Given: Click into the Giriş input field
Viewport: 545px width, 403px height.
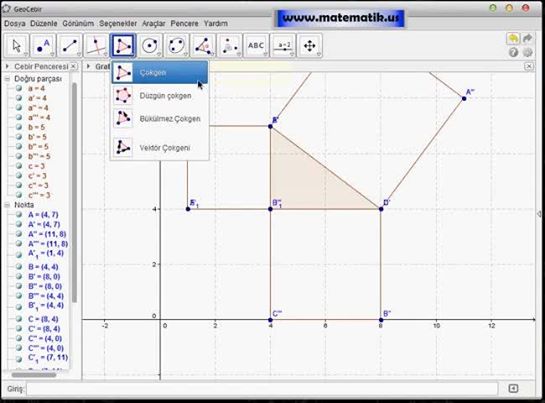Looking at the screenshot, I should [262, 389].
